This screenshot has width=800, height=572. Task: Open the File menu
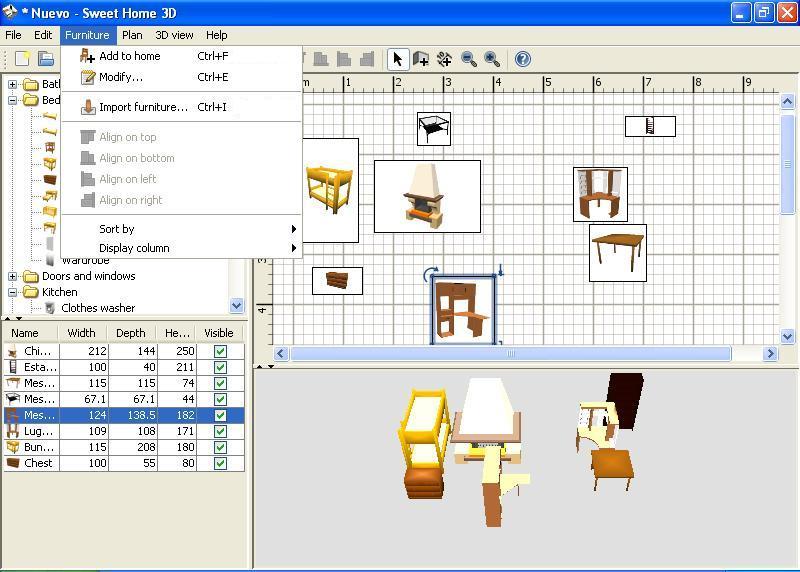[x=13, y=35]
